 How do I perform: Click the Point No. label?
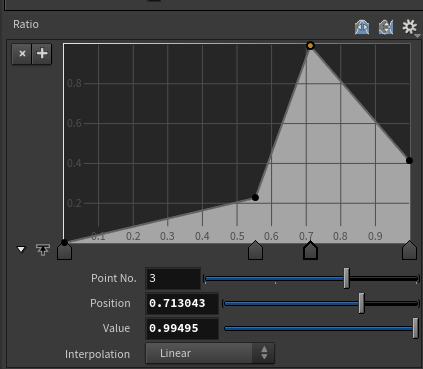pos(114,278)
